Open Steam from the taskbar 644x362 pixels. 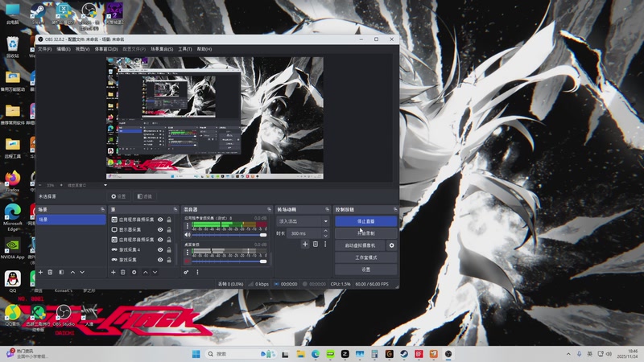pyautogui.click(x=404, y=354)
